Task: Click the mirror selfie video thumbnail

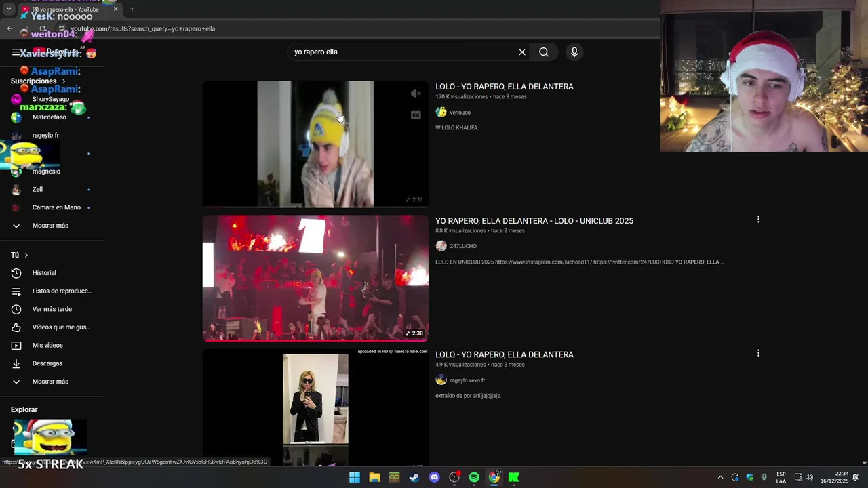Action: (x=315, y=407)
